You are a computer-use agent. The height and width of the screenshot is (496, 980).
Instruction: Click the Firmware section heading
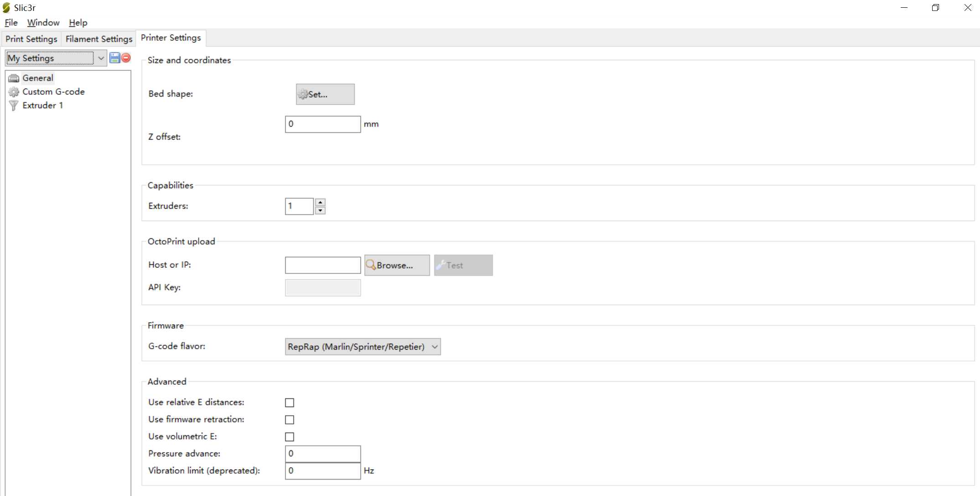point(165,325)
